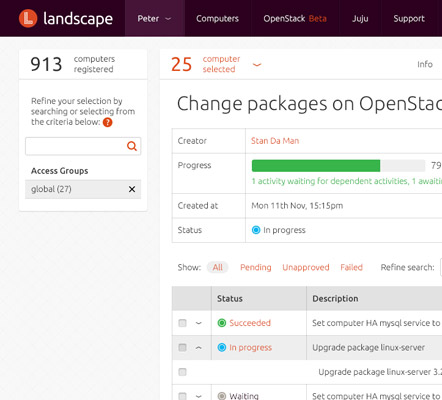Click the blue icon beside In progress activity
Image resolution: width=442 pixels, height=400 pixels.
point(222,347)
